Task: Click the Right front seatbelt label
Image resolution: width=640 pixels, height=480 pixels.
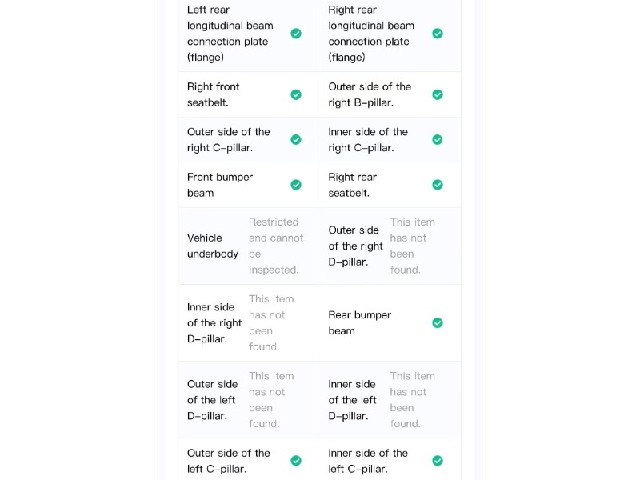Action: click(x=213, y=95)
